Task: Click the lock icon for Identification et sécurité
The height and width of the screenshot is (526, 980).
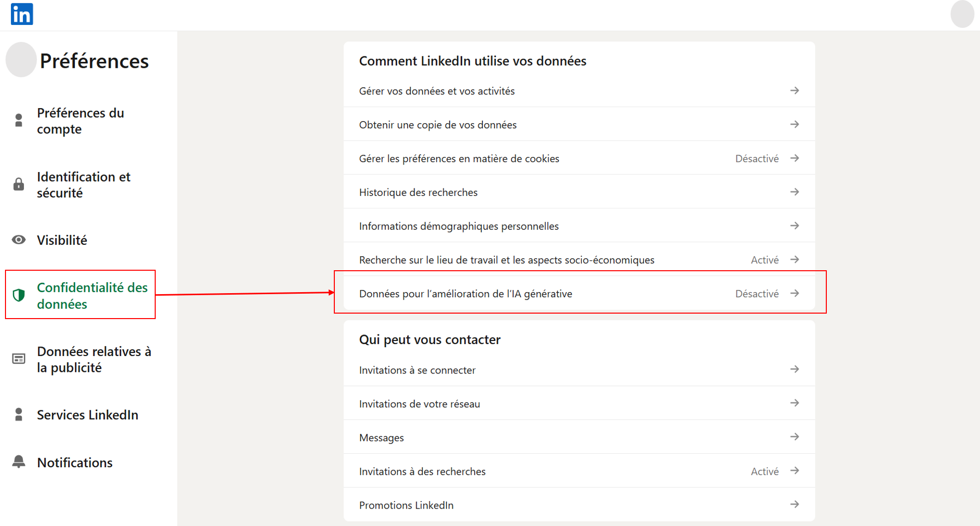Action: tap(19, 184)
